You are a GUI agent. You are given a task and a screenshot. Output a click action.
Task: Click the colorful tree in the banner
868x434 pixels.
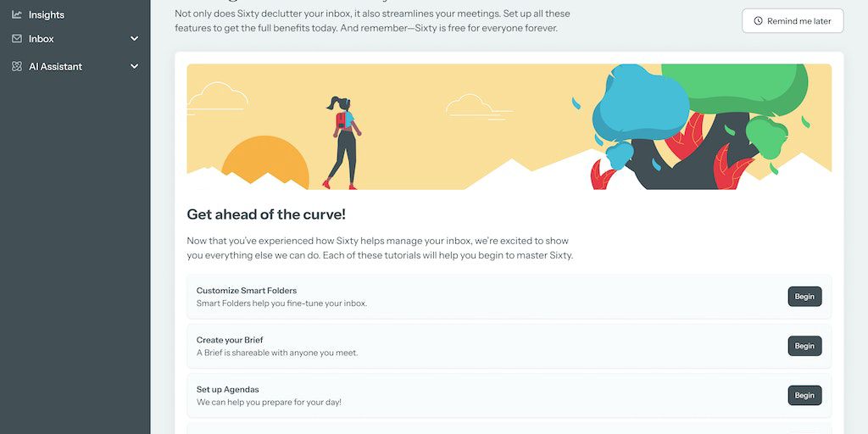[x=700, y=127]
